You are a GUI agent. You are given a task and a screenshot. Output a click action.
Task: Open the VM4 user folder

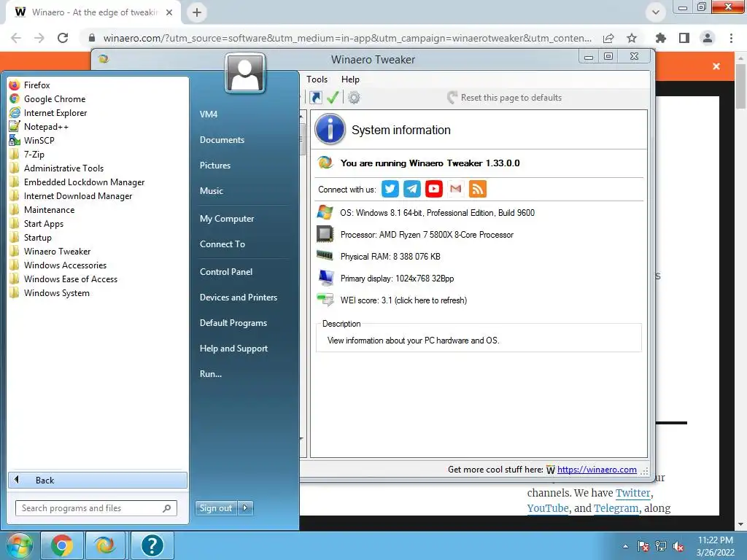pyautogui.click(x=209, y=114)
